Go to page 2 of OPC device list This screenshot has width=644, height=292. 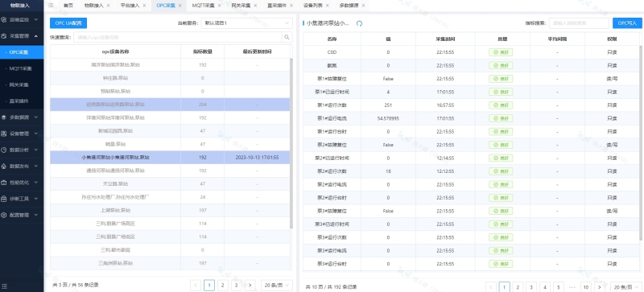click(223, 285)
